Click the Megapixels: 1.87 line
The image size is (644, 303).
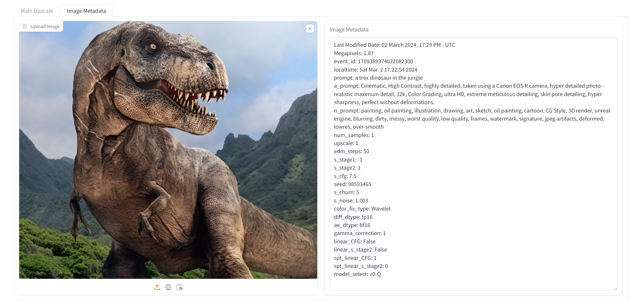click(x=354, y=53)
